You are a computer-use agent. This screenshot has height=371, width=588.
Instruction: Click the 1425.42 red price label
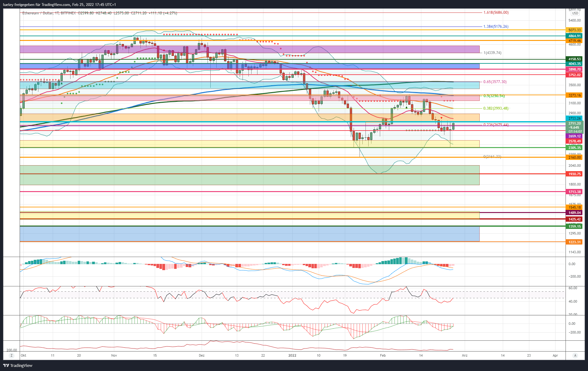point(574,220)
